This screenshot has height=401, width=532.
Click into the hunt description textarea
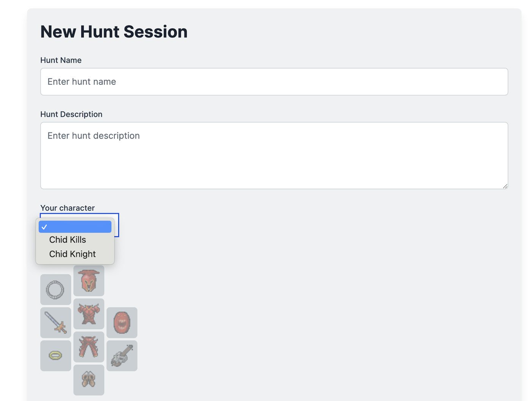[274, 156]
